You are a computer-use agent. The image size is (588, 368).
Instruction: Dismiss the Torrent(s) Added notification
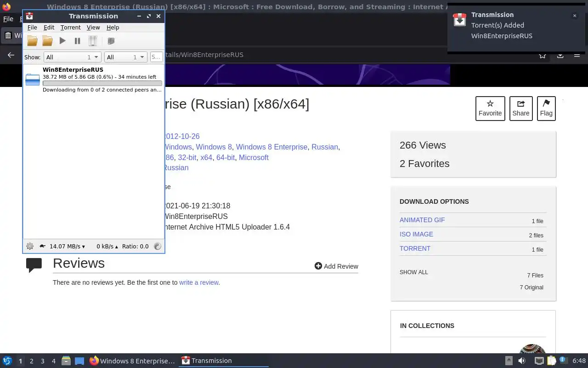[x=574, y=16]
